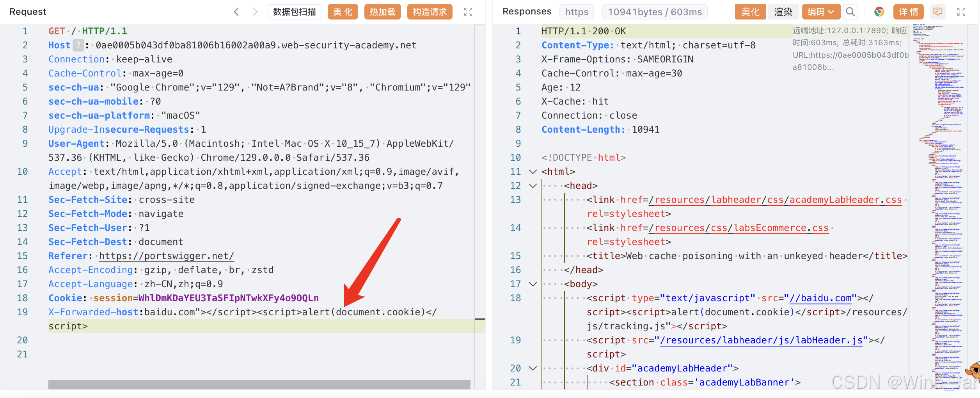Screen dimensions: 980x398
Task: Open the comment bubble icon
Action: click(x=938, y=12)
